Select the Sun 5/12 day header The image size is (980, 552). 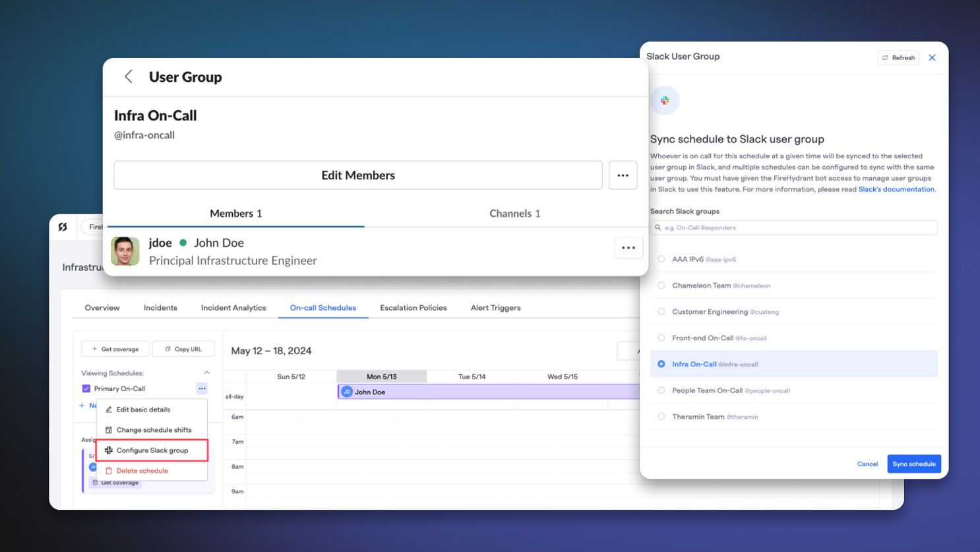pos(291,377)
